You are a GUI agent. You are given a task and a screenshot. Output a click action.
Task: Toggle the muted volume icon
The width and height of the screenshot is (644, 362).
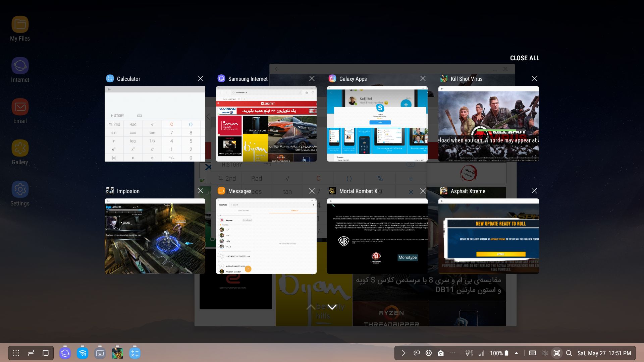[x=545, y=353]
